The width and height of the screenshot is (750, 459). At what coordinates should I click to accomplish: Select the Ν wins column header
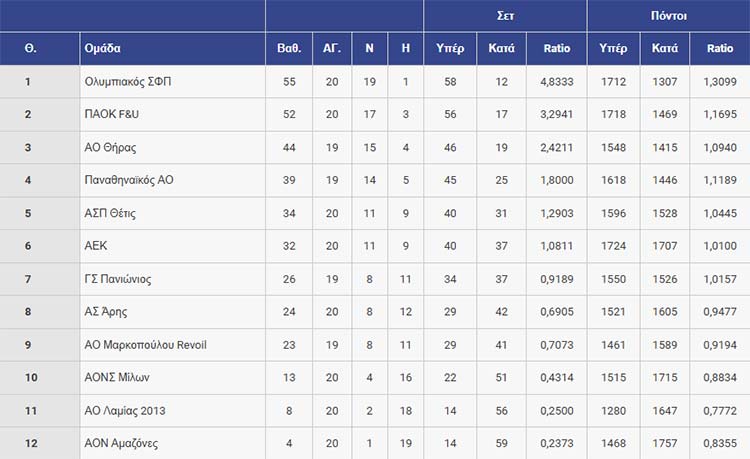369,48
